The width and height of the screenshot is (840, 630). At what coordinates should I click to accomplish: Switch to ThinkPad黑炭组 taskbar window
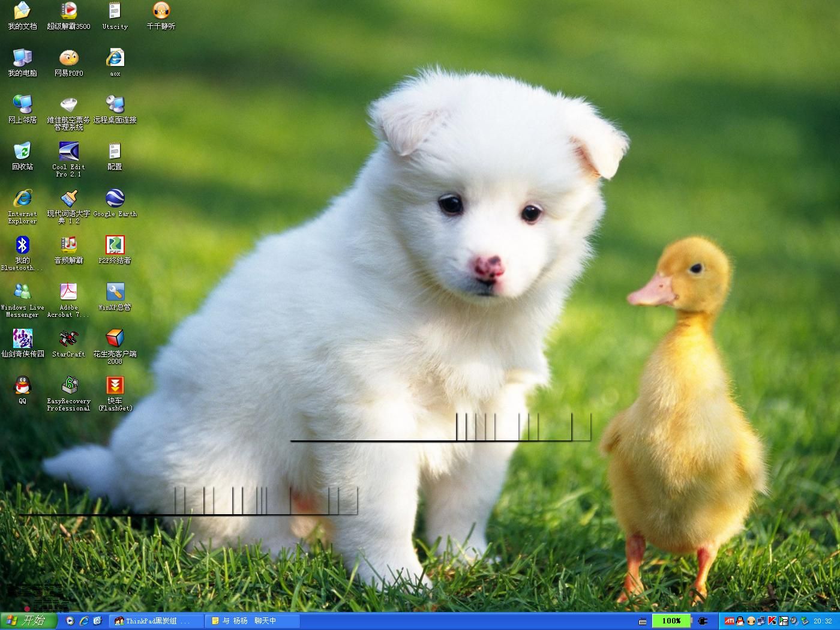pyautogui.click(x=157, y=621)
